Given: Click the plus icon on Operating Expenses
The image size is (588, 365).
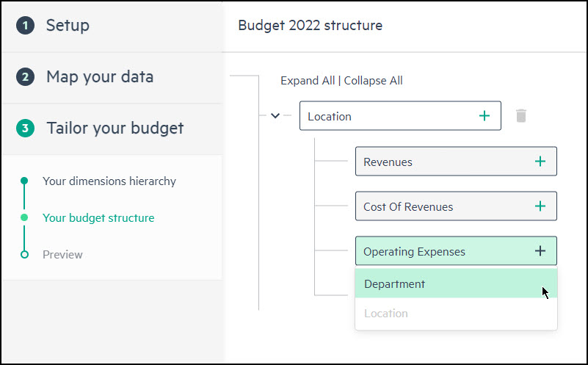Looking at the screenshot, I should [x=540, y=250].
